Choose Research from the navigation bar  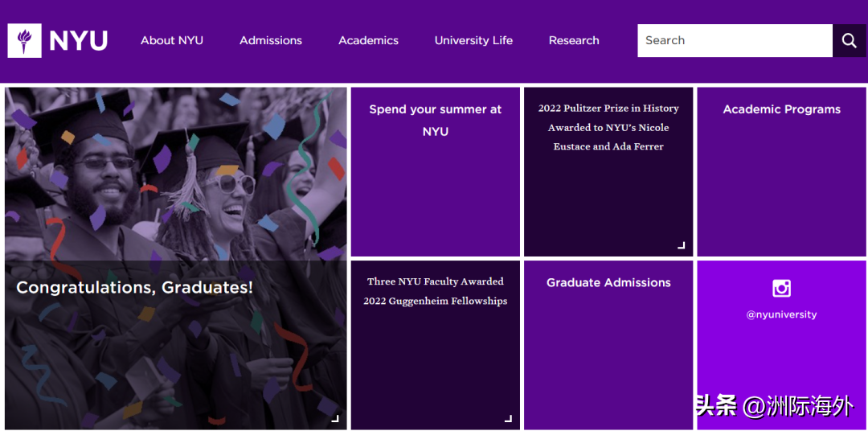point(574,40)
